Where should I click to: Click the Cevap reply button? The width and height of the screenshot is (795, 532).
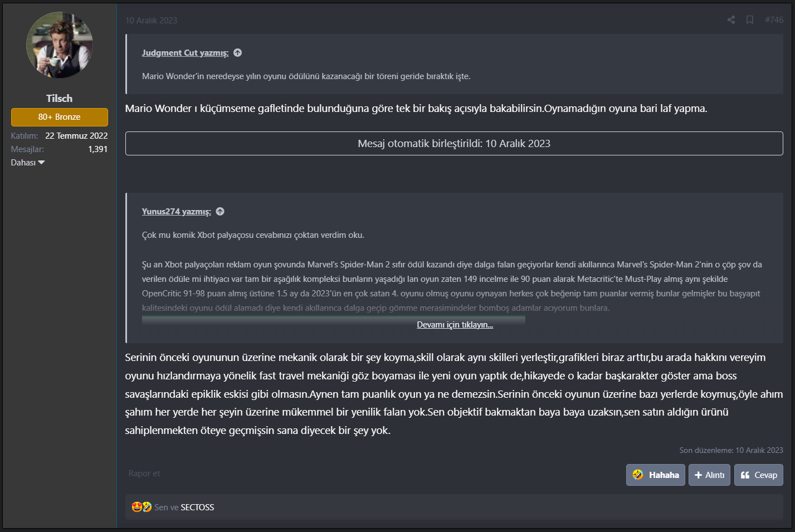(x=759, y=475)
